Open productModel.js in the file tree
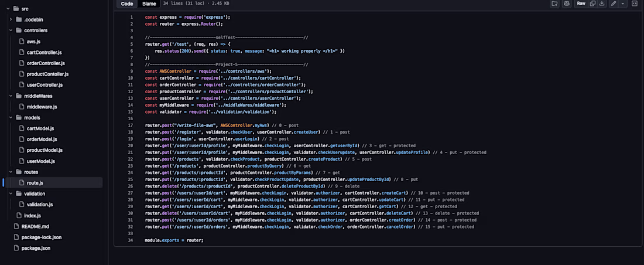The image size is (644, 265). click(43, 150)
